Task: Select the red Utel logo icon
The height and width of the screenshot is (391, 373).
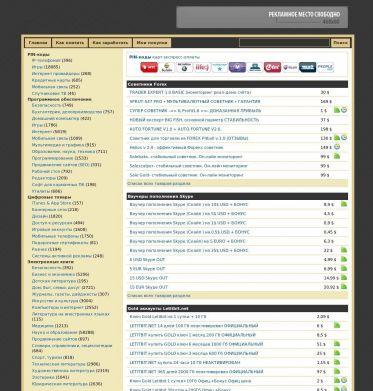Action: pyautogui.click(x=272, y=68)
